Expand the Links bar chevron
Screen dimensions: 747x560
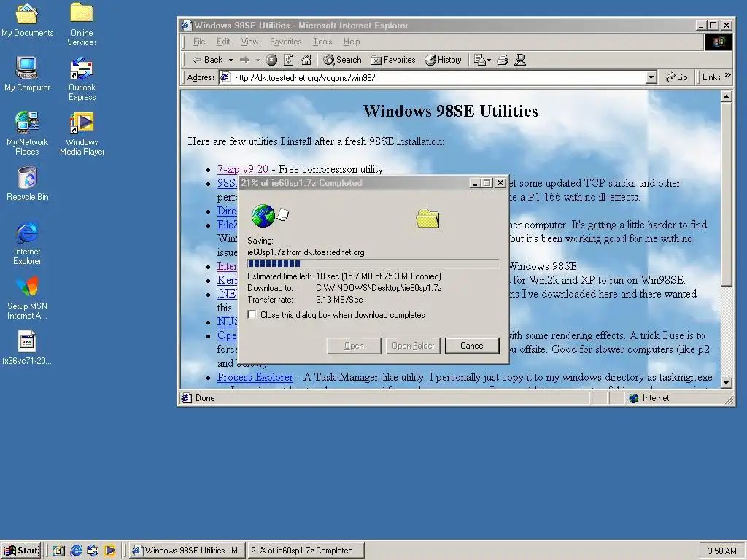[727, 75]
